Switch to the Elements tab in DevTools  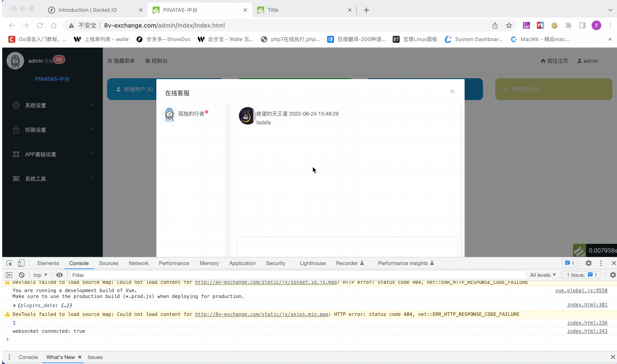[48, 263]
